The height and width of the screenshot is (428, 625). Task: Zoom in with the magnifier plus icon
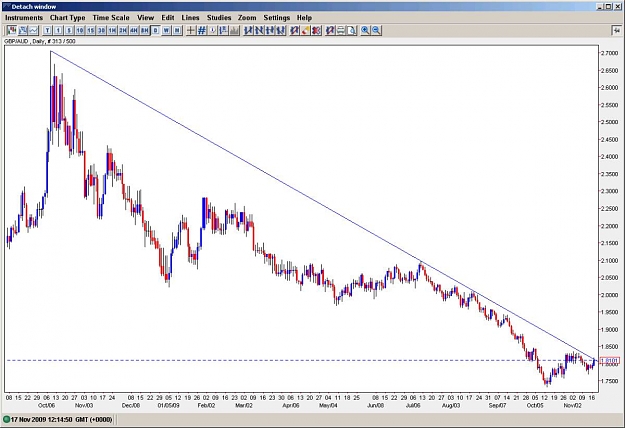(x=365, y=30)
